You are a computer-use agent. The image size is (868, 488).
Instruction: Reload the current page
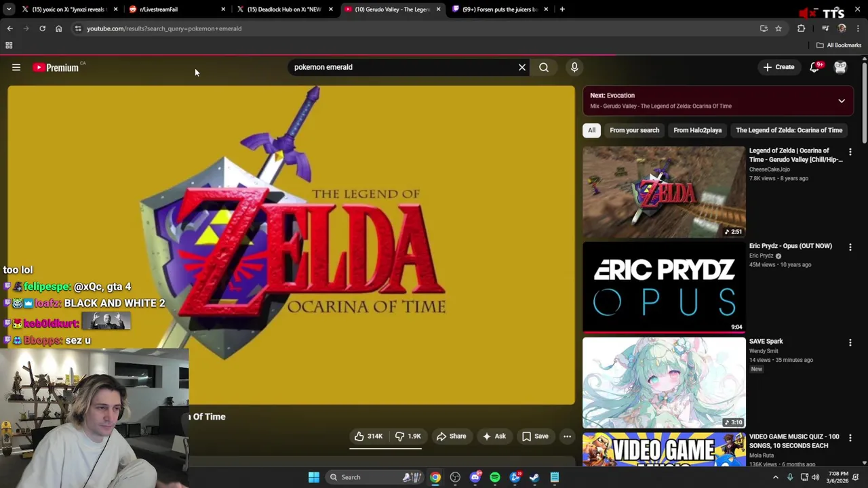click(42, 28)
